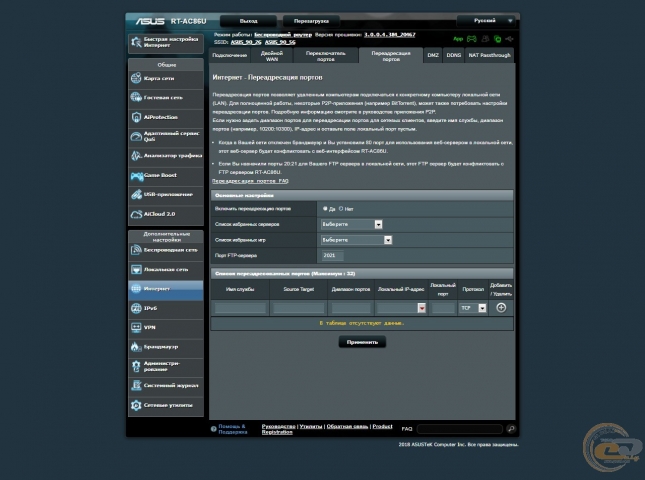Click the VPN monitor icon
This screenshot has width=645, height=480.
tap(136, 327)
